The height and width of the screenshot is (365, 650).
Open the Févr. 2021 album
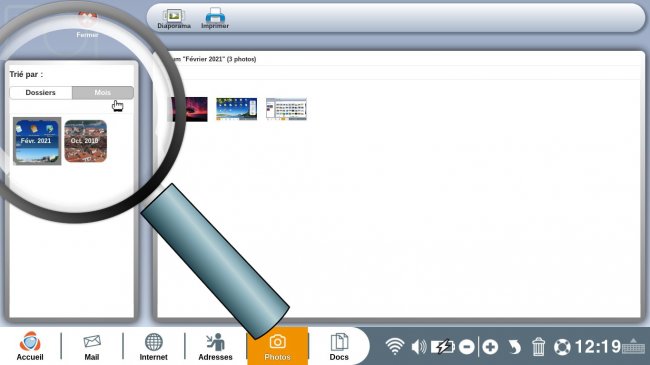point(37,141)
